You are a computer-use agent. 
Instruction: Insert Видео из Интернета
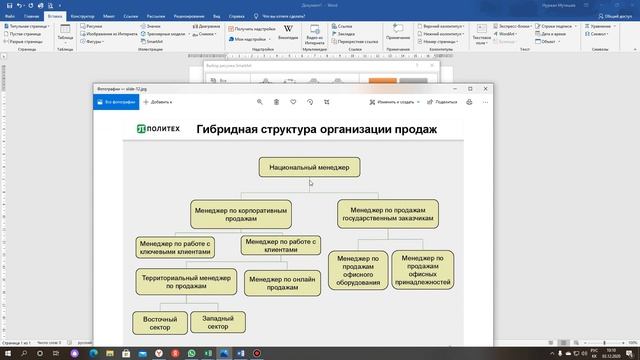coord(314,34)
